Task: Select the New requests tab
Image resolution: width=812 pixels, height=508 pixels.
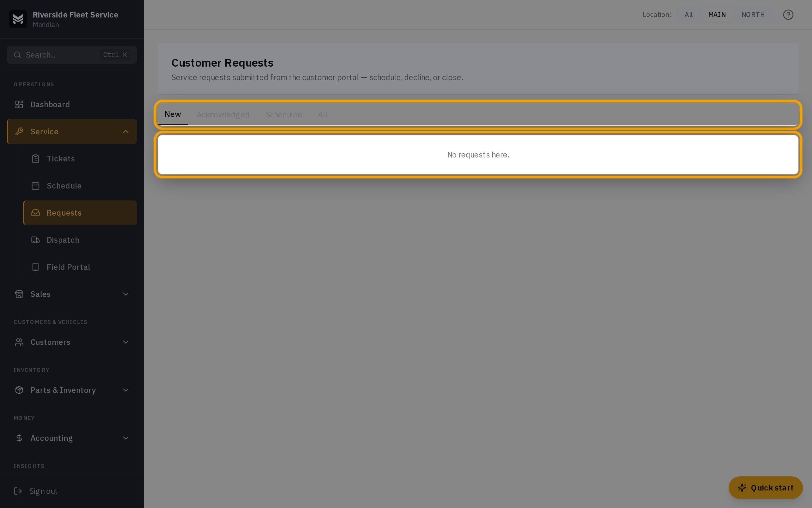Action: point(173,115)
